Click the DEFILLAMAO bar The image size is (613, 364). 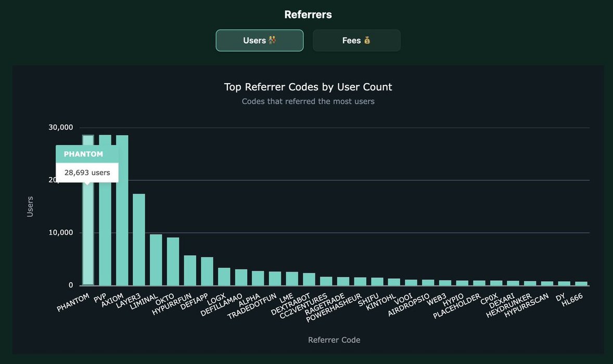(241, 277)
